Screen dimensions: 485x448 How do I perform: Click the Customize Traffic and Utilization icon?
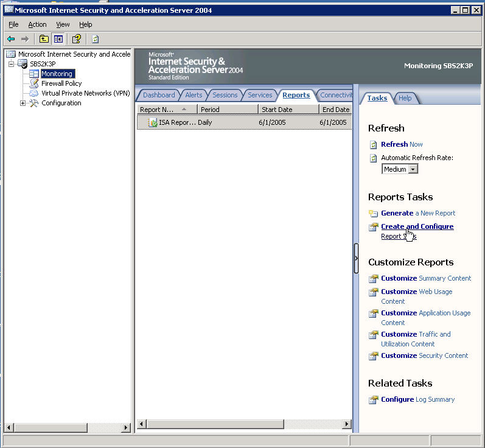[x=374, y=334]
